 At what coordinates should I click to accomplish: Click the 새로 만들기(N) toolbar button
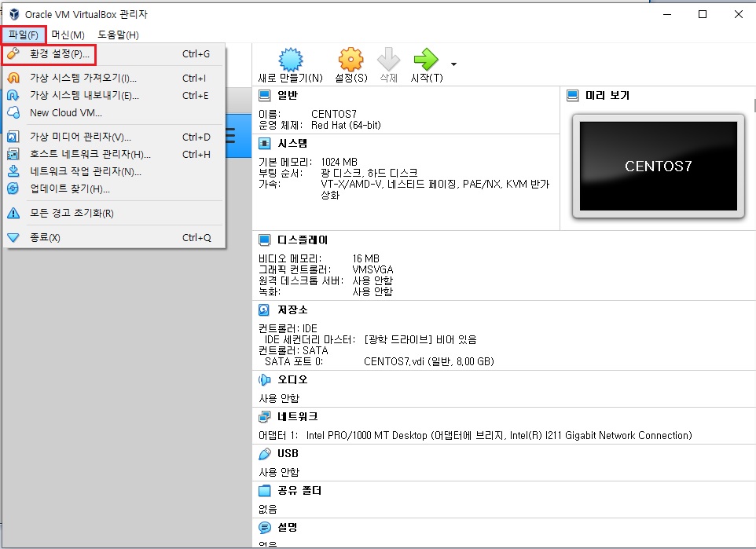point(290,65)
